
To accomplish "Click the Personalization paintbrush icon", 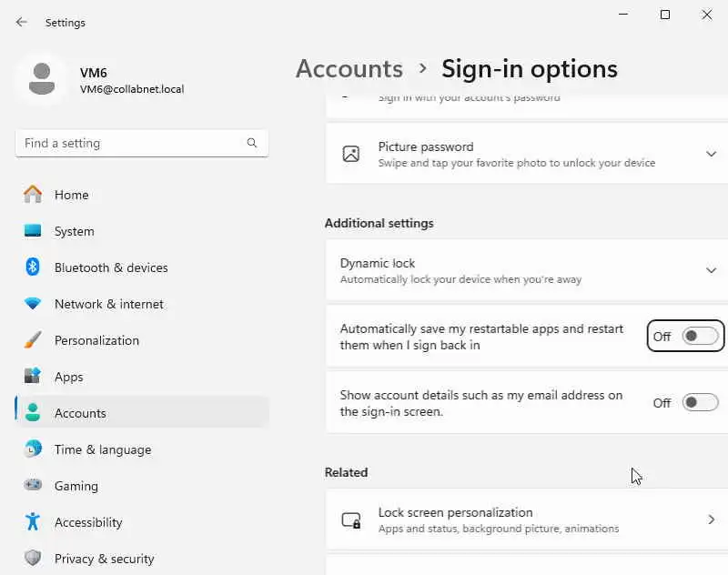I will click(33, 340).
